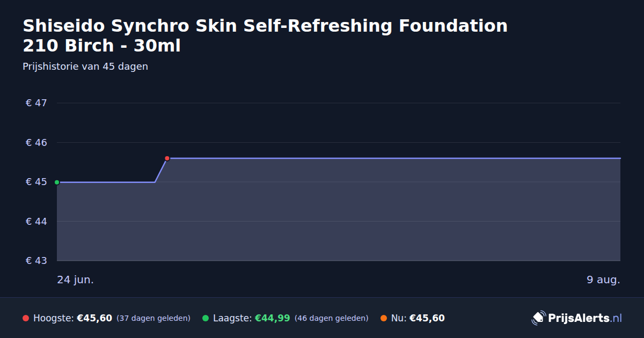Click the Prijshistorie van 45 dagen subtitle
The height and width of the screenshot is (338, 644).
(x=85, y=67)
